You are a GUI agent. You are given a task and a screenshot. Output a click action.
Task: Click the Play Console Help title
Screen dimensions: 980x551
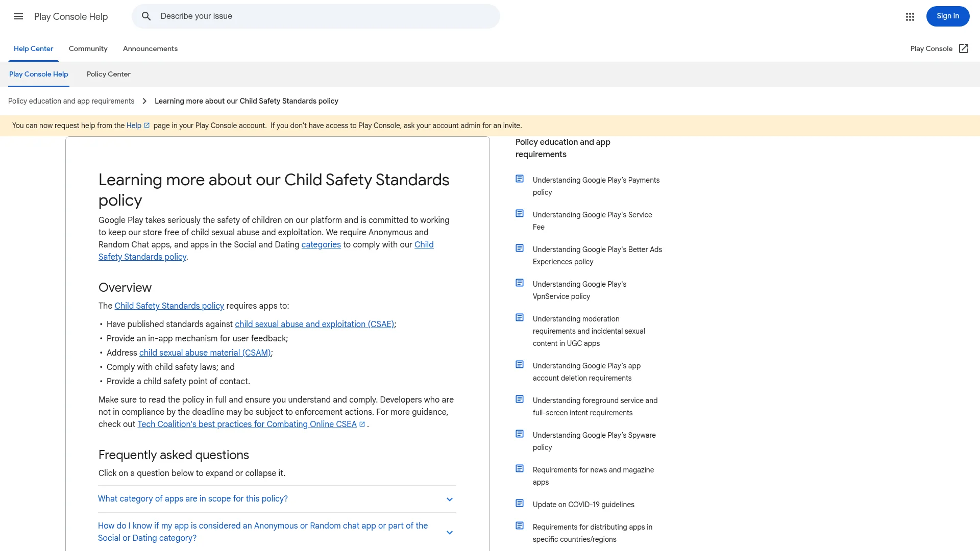coord(71,16)
